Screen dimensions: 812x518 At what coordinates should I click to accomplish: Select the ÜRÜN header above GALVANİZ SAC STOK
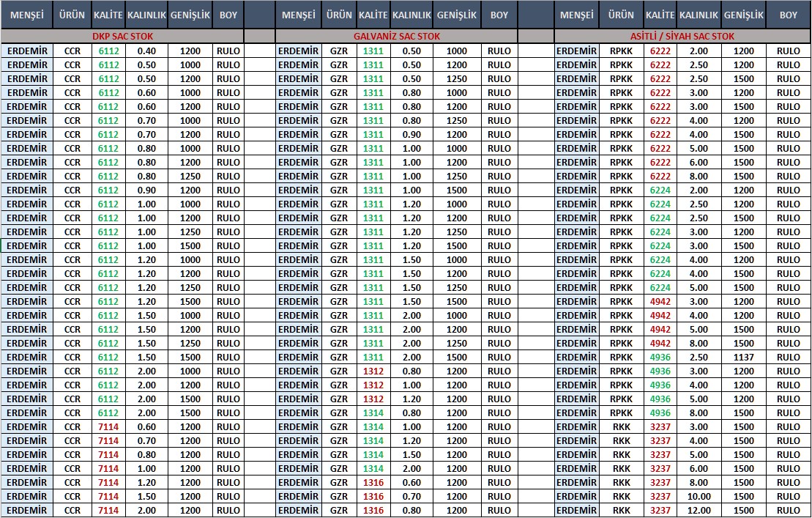(339, 15)
